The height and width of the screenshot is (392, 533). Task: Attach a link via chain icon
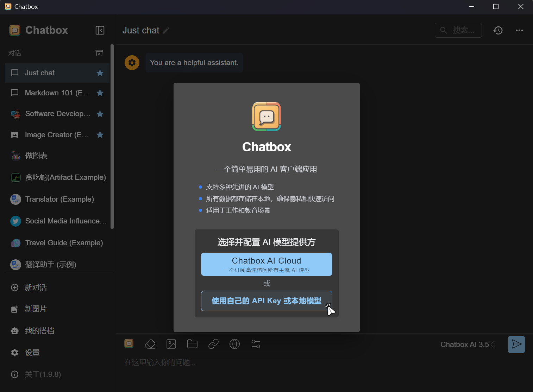coord(213,344)
